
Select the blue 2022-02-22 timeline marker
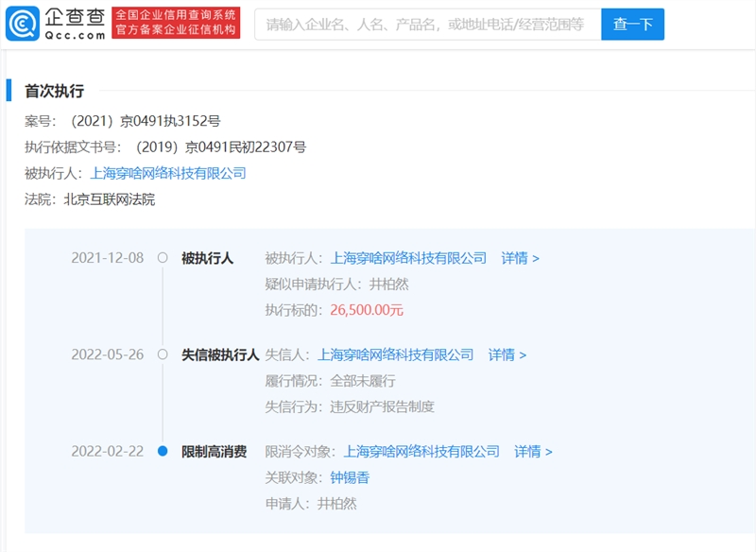click(163, 451)
